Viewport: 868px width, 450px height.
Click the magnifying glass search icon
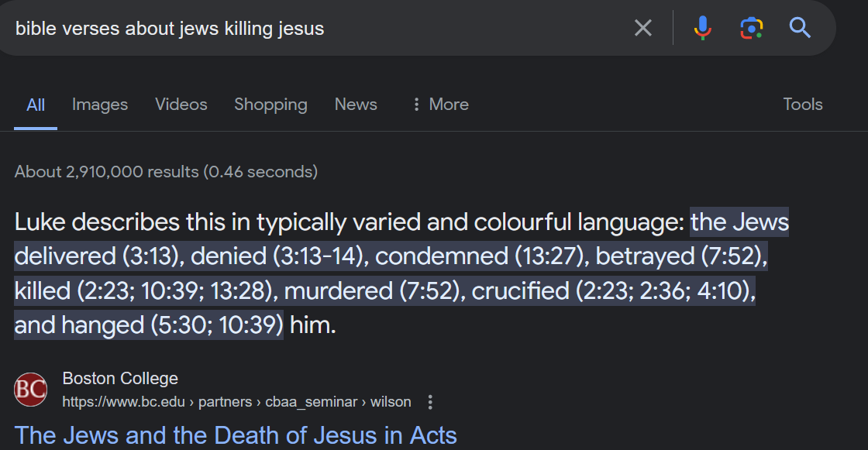tap(800, 29)
